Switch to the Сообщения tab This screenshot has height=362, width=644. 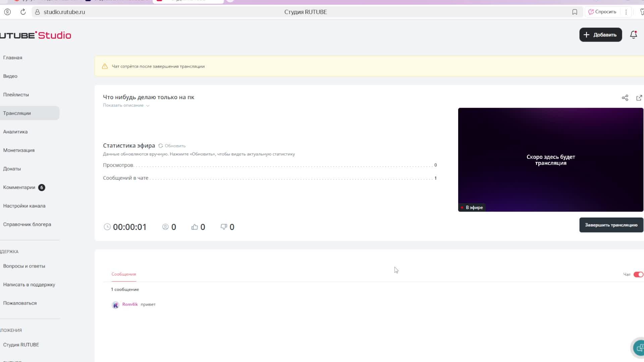click(123, 274)
